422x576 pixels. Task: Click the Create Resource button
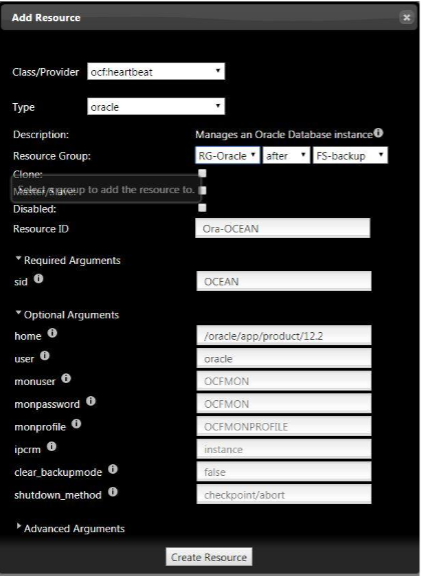[209, 557]
